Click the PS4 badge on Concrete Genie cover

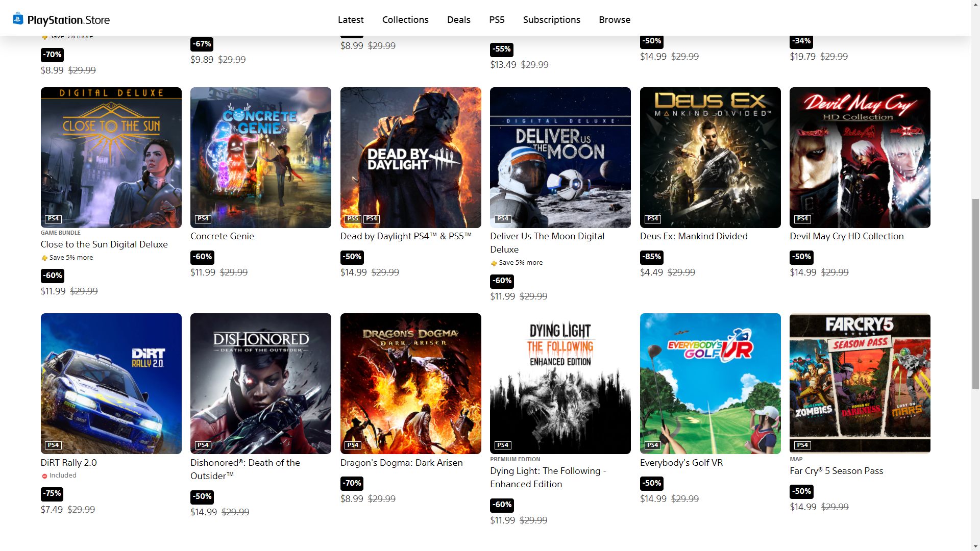tap(203, 219)
